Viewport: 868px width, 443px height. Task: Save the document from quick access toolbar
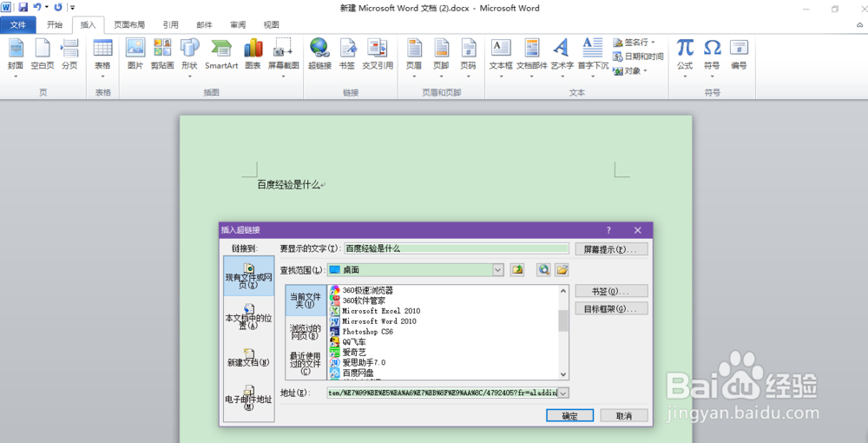(23, 8)
